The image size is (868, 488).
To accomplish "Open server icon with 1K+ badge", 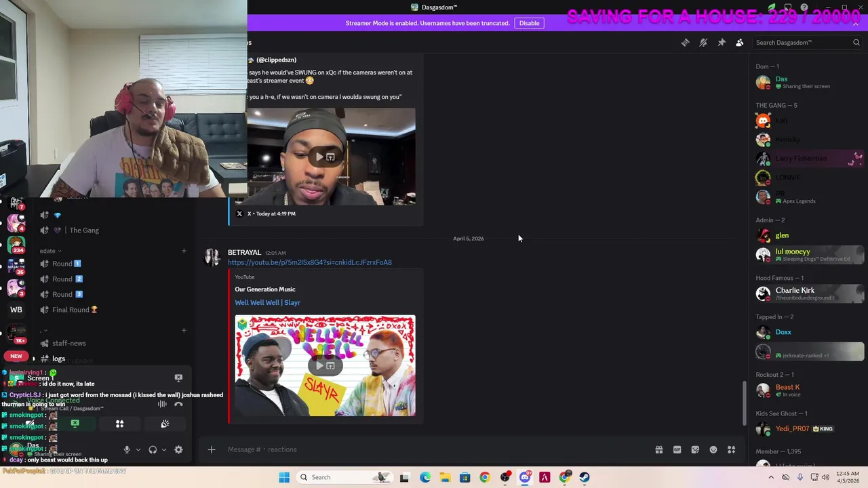I will click(16, 333).
